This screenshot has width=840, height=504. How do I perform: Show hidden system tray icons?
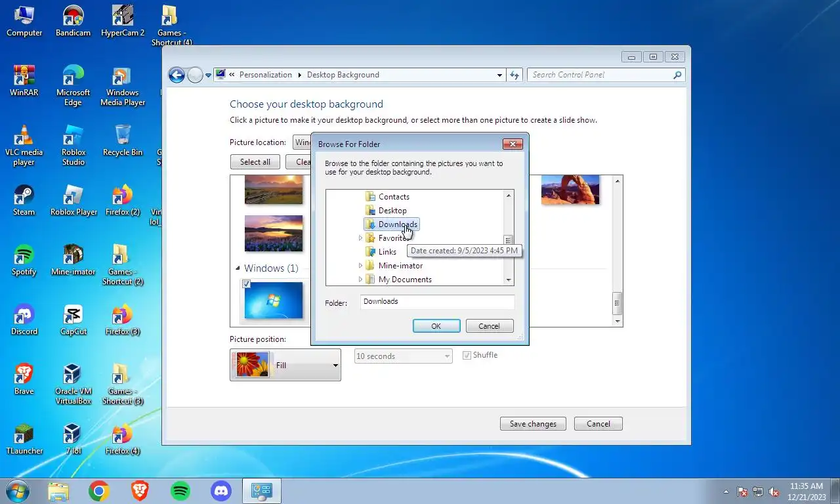point(726,492)
